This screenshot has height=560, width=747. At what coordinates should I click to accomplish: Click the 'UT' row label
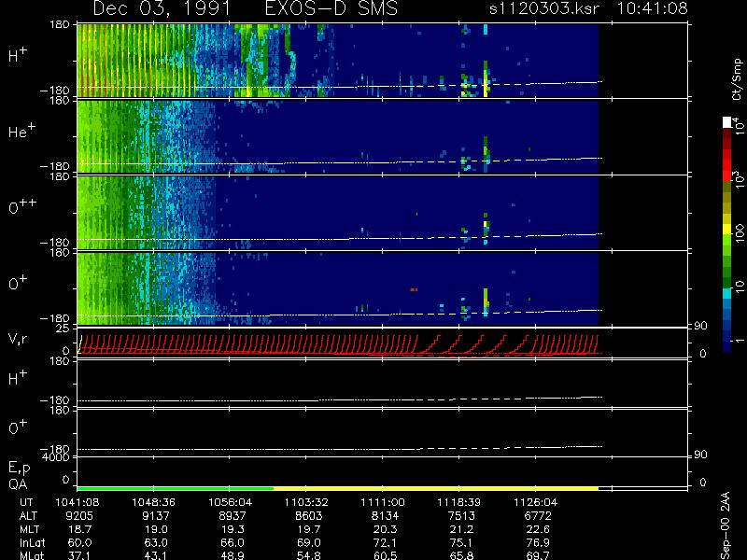(x=27, y=502)
